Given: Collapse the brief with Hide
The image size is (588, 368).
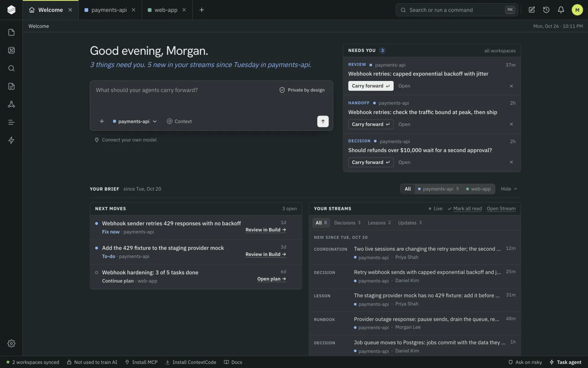Looking at the screenshot, I should tap(509, 189).
